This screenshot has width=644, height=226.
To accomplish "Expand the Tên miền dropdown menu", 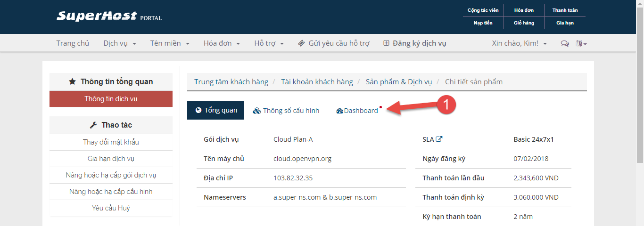I will tap(170, 43).
